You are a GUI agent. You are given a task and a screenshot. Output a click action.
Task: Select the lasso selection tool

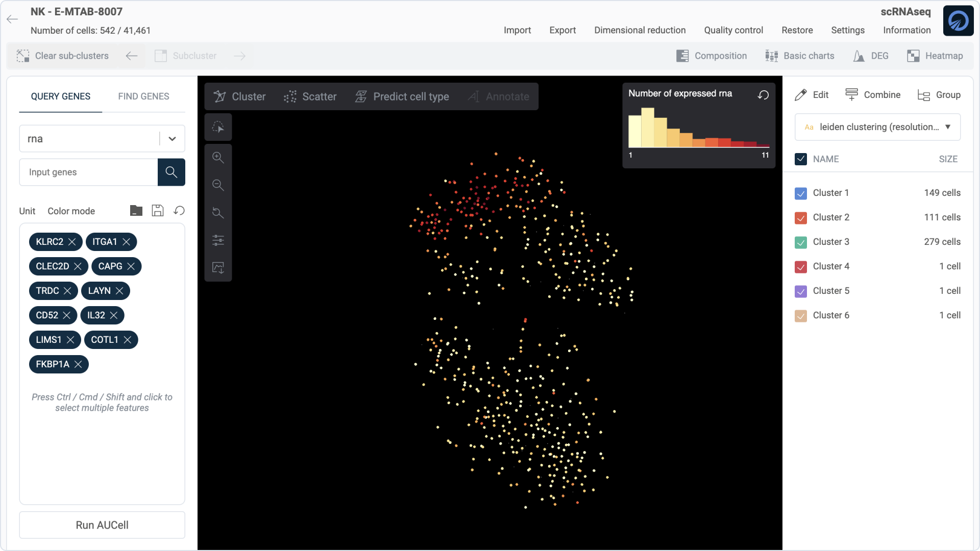[x=218, y=127]
